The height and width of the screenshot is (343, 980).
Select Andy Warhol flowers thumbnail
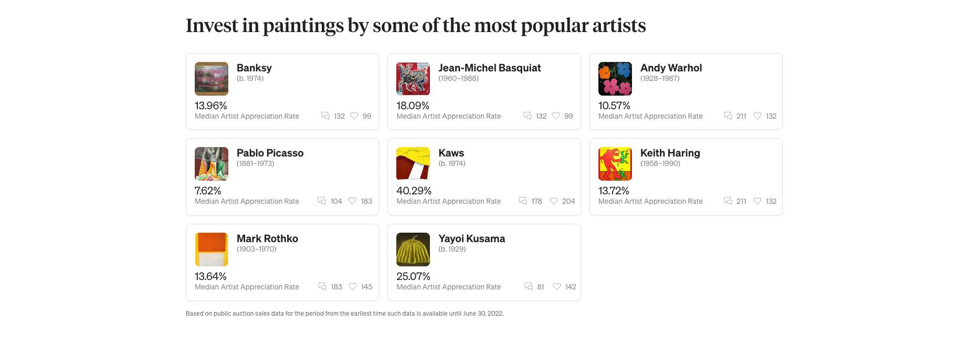click(x=615, y=79)
